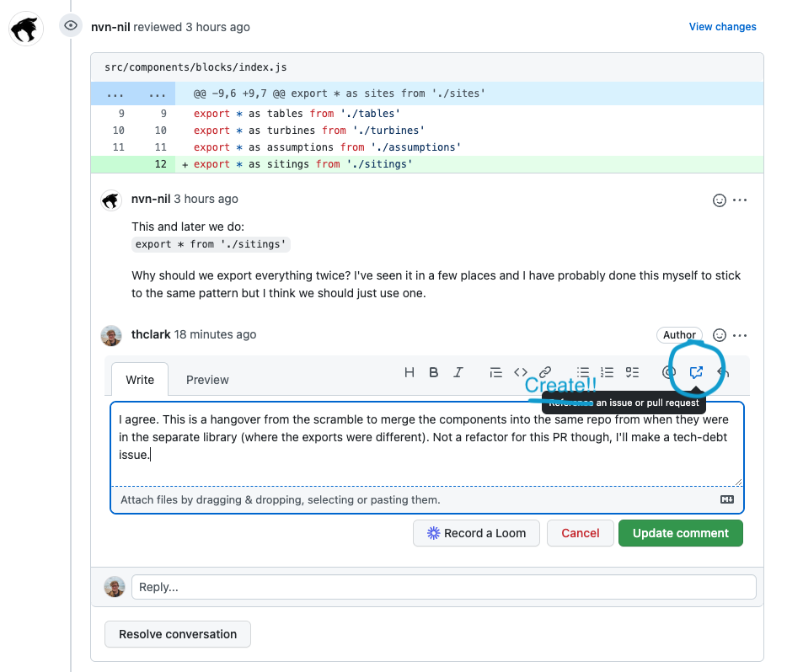Image resolution: width=787 pixels, height=672 pixels.
Task: Cancel the comment edit
Action: (581, 533)
